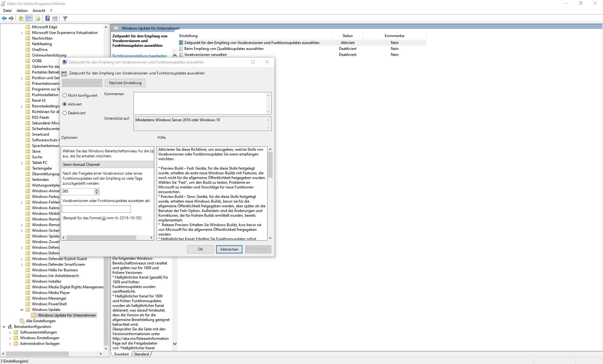
Task: Click the Suche folder icon
Action: coord(28,157)
